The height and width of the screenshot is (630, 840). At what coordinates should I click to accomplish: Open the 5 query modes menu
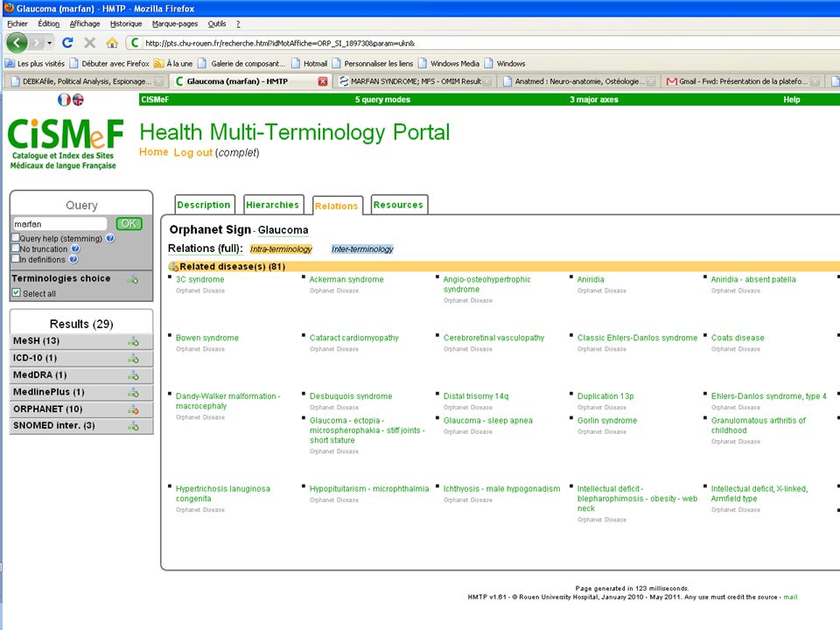(x=382, y=100)
